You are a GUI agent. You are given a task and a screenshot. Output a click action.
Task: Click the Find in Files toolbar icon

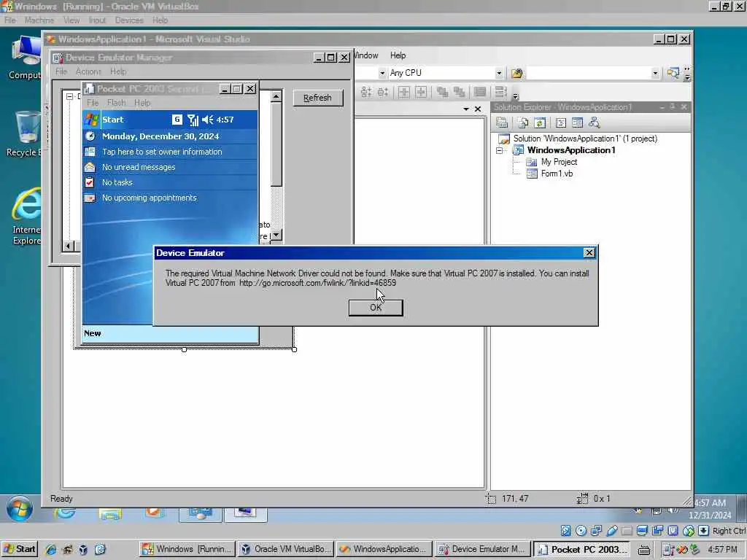coord(517,73)
